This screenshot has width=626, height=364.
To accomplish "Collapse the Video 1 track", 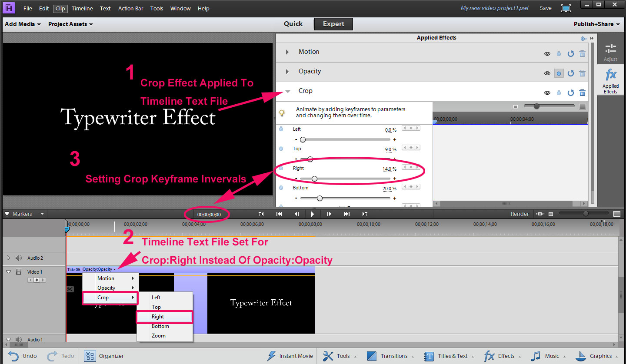I will coord(8,272).
